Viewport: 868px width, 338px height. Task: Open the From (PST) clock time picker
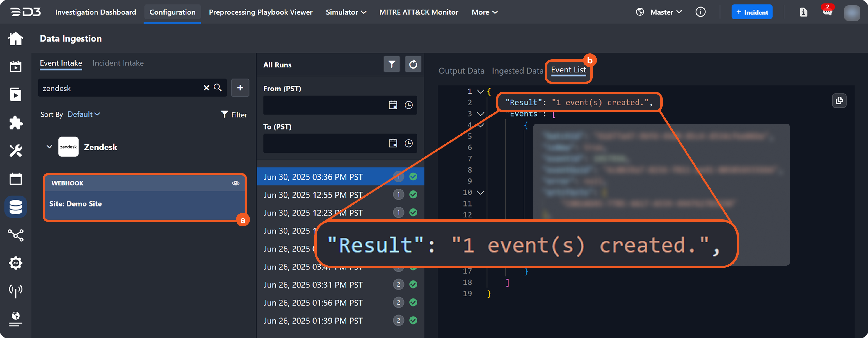click(409, 105)
